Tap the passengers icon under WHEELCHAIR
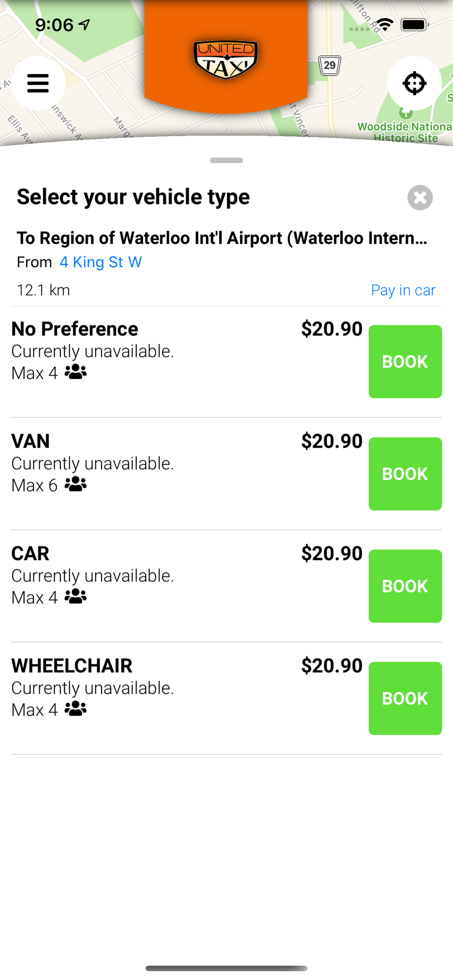Viewport: 453px width, 980px height. point(75,709)
